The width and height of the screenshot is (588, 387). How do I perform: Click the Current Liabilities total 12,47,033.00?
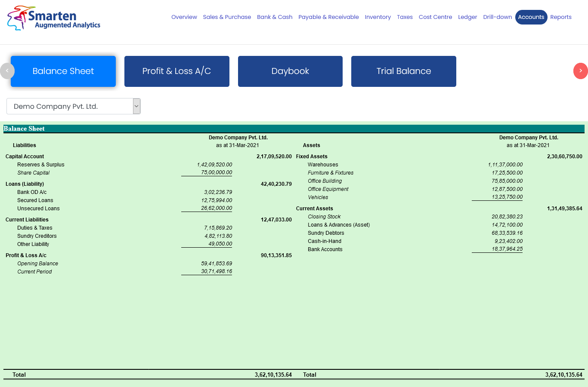coord(276,220)
